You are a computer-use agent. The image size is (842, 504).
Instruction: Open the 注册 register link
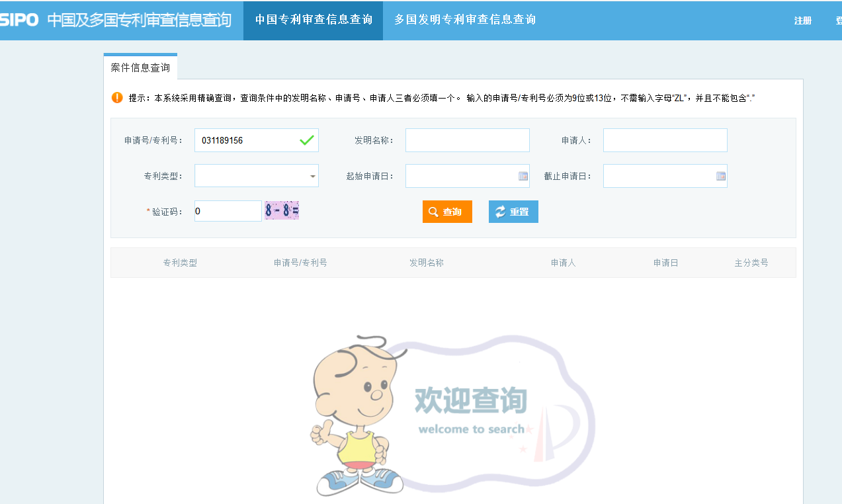pyautogui.click(x=802, y=21)
